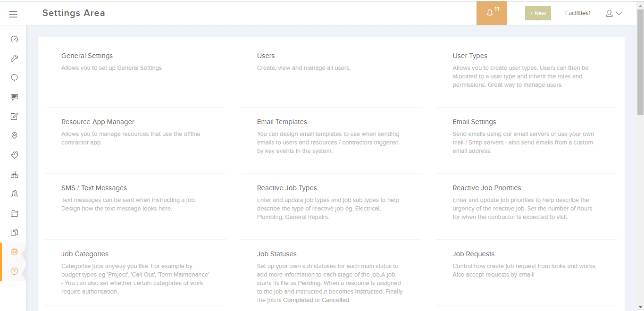Click the hierarchy structure icon in sidebar
The image size is (644, 311).
pyautogui.click(x=14, y=175)
